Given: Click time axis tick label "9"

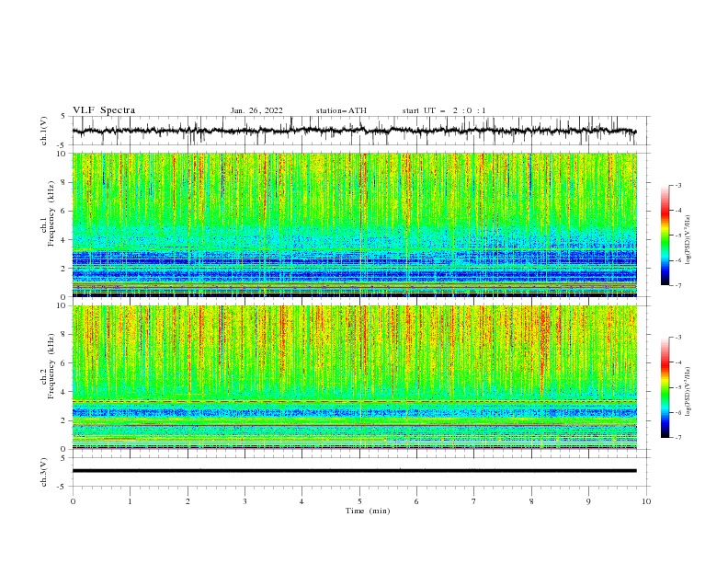Looking at the screenshot, I should point(588,501).
